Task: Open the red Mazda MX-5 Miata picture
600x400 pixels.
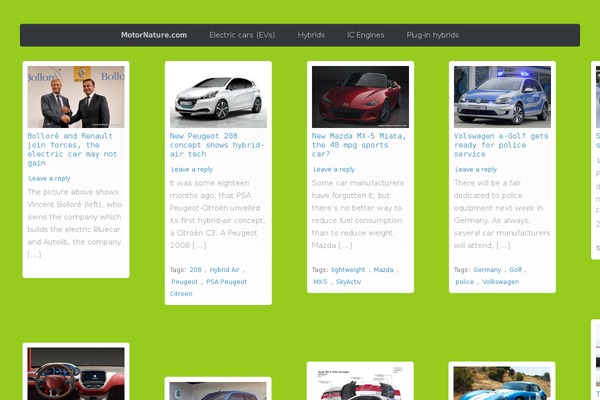Action: pyautogui.click(x=360, y=97)
